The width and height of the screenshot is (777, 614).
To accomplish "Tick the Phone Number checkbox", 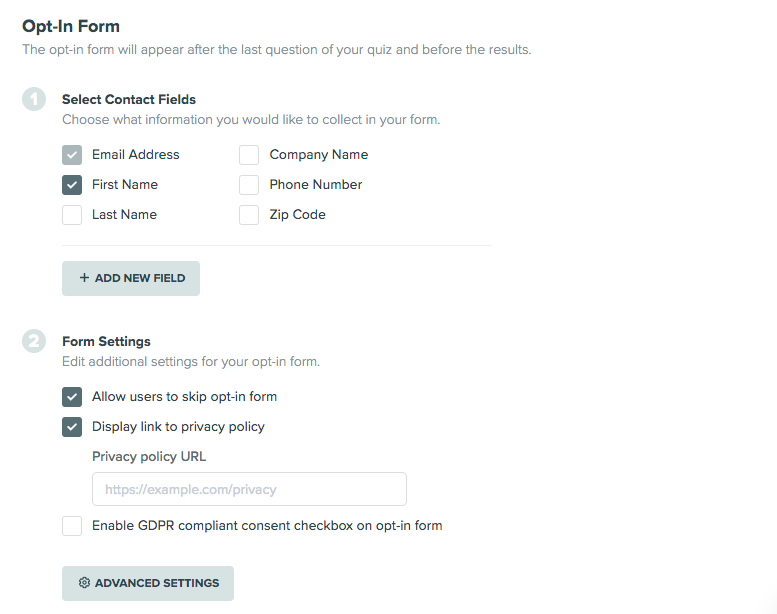I will 249,185.
